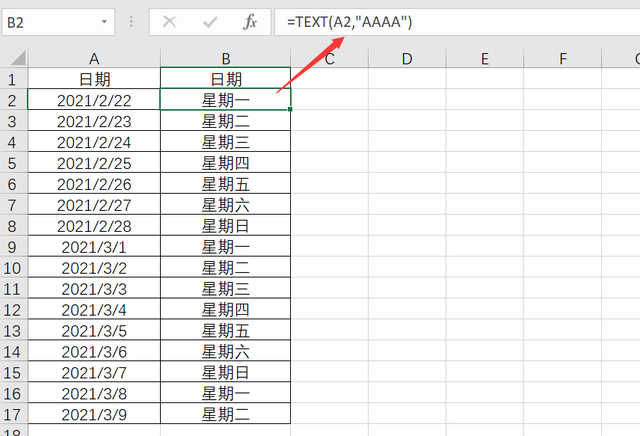Select row 5 header
Screen dimensions: 640x436
[13, 162]
